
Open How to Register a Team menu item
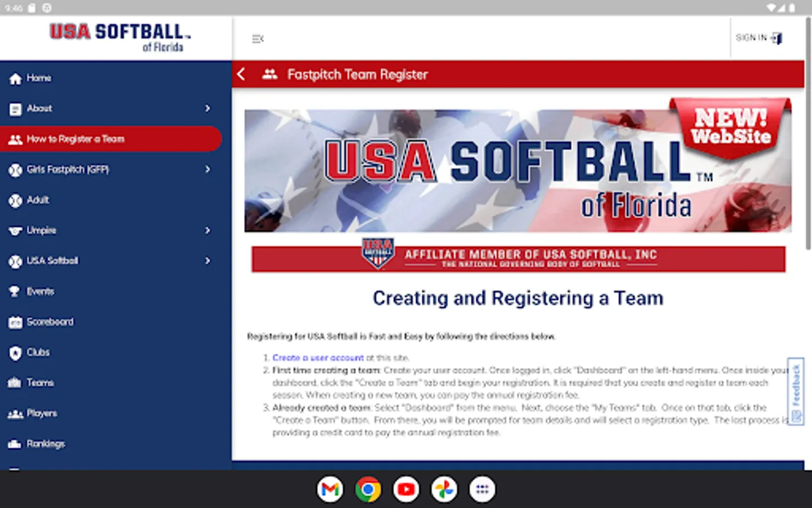click(111, 139)
